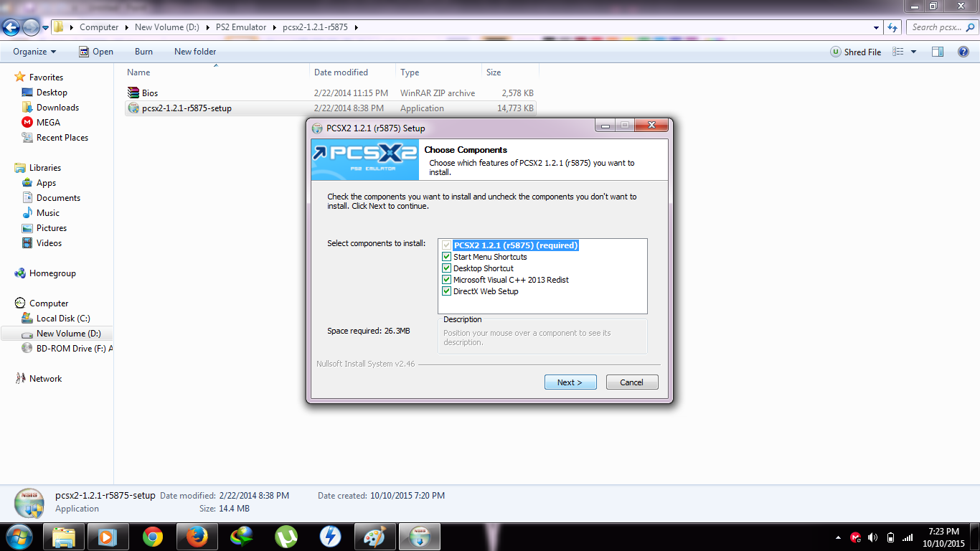Select Network in the navigation pane
The image size is (980, 551).
45,379
